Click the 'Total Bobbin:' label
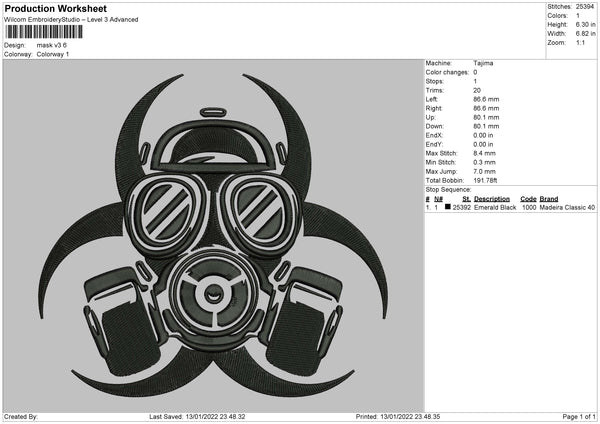 pyautogui.click(x=444, y=181)
